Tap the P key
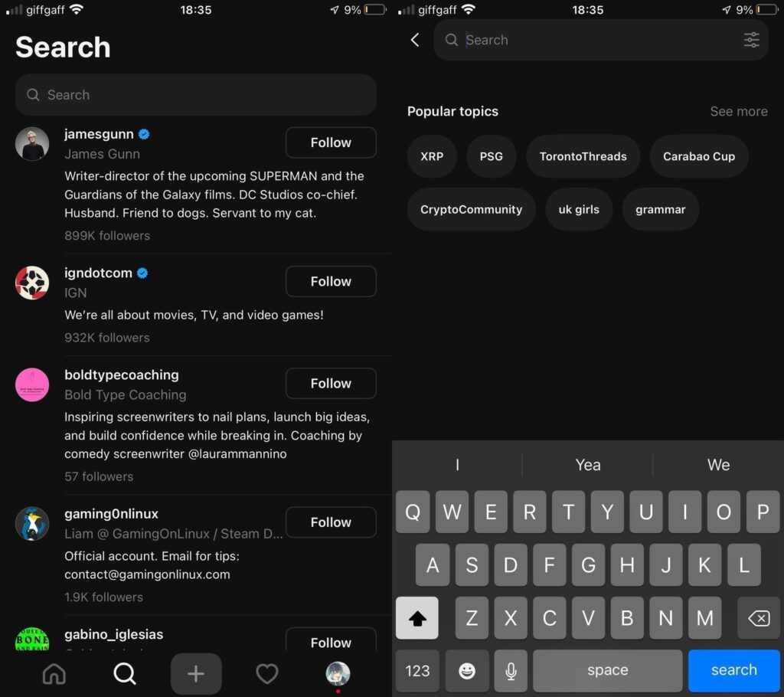The image size is (784, 697). point(763,512)
